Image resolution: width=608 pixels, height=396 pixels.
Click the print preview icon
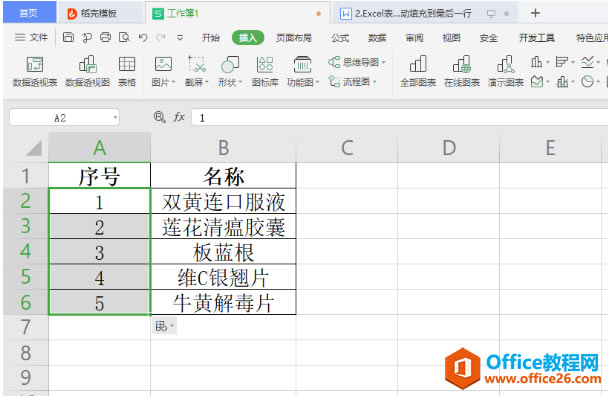click(124, 37)
